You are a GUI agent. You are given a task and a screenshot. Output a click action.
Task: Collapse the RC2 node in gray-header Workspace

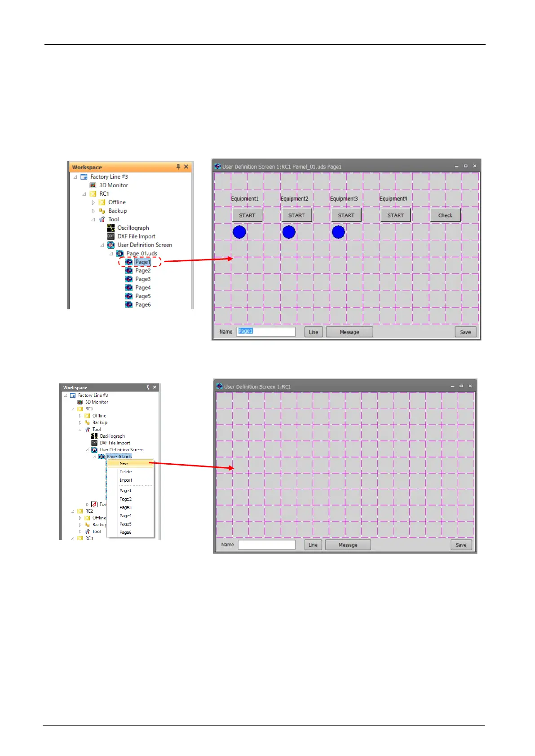(73, 511)
